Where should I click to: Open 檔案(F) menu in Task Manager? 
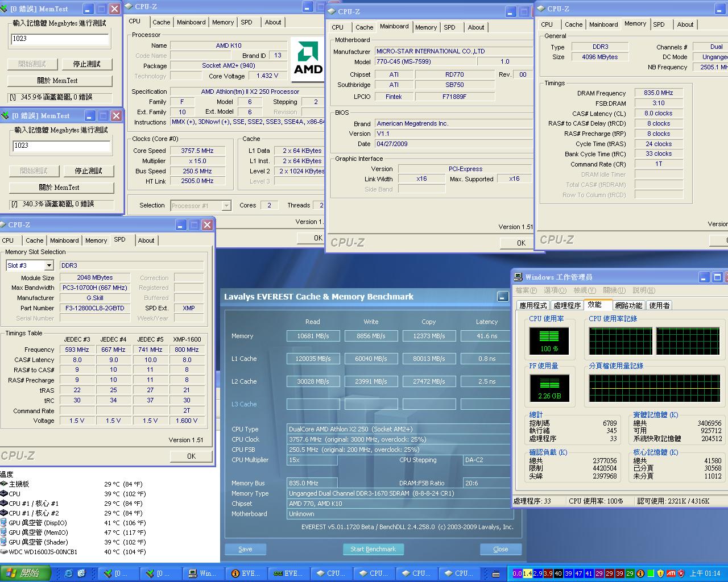pyautogui.click(x=526, y=290)
